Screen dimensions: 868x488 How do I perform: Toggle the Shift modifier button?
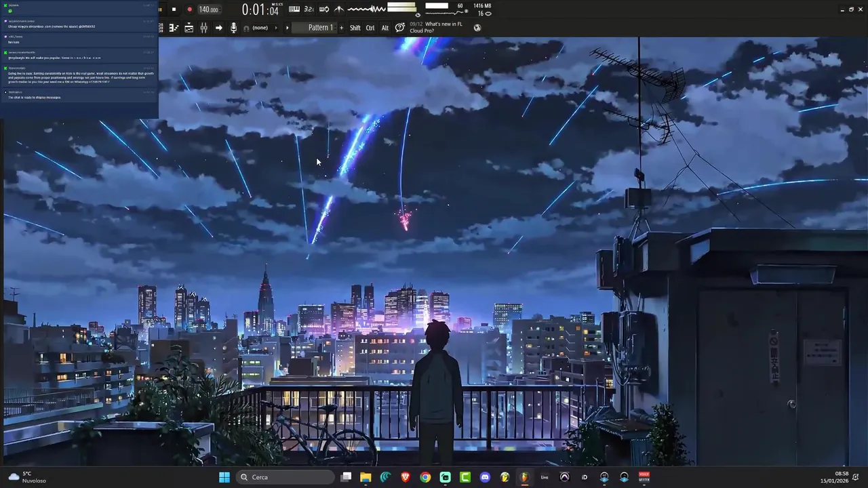(355, 28)
